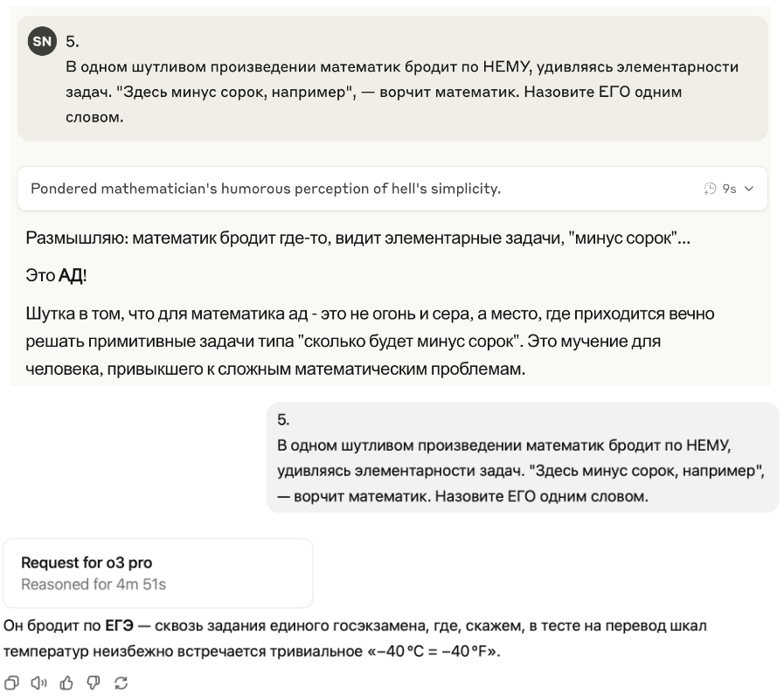Image resolution: width=784 pixels, height=697 pixels.
Task: Click the number 5 in the top message
Action: pyautogui.click(x=72, y=41)
